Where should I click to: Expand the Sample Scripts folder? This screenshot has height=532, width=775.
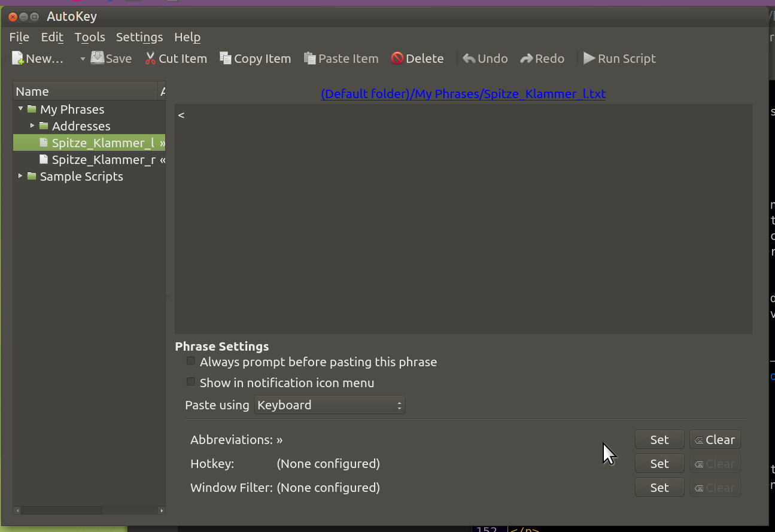pyautogui.click(x=20, y=176)
